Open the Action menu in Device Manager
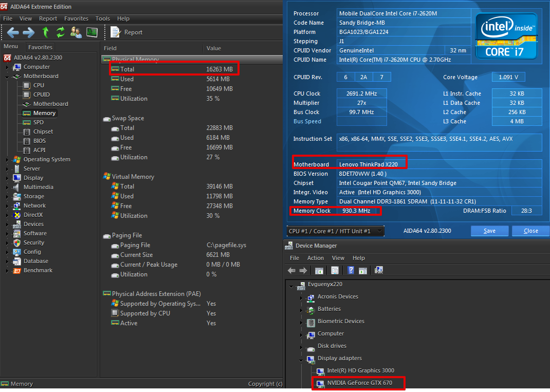 click(x=315, y=258)
